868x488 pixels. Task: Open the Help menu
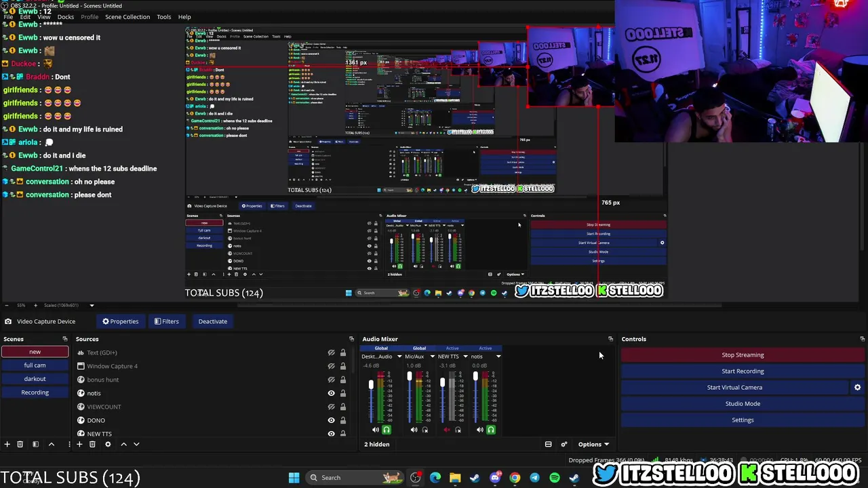pyautogui.click(x=184, y=17)
